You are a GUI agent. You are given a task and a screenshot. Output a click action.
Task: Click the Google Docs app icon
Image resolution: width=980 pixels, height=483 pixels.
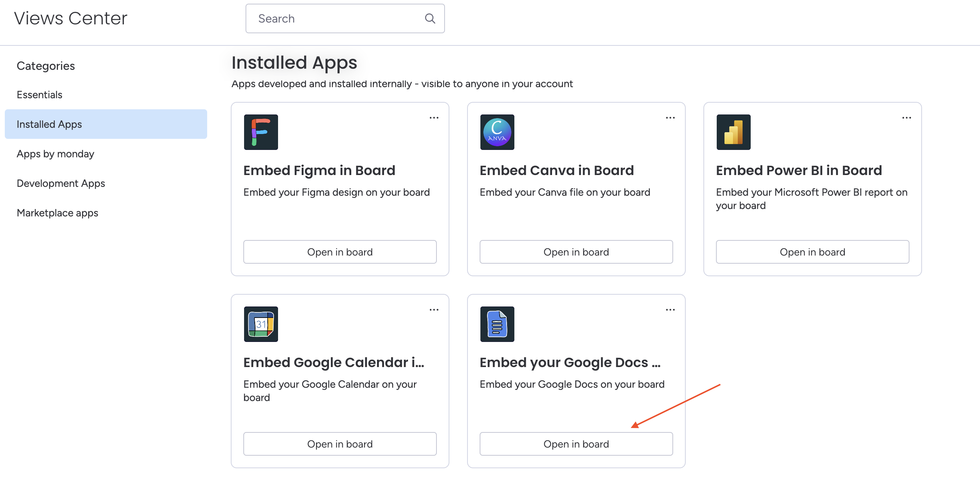(x=497, y=324)
